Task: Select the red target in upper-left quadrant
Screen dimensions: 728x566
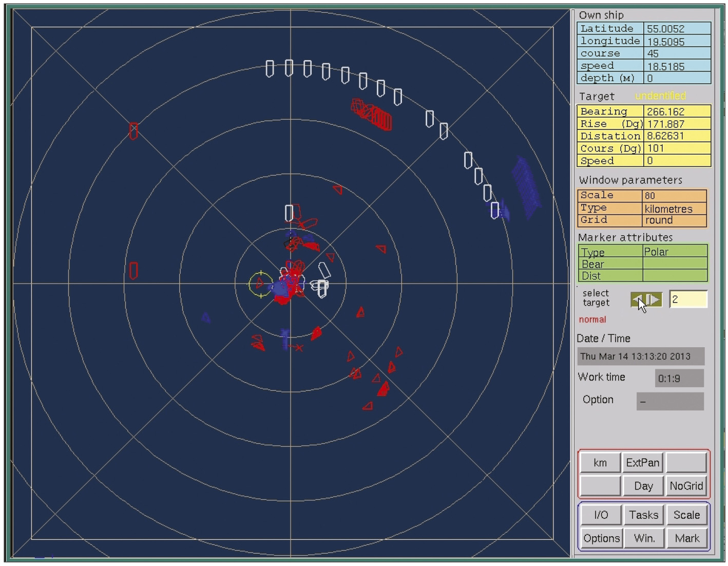Action: [x=133, y=131]
